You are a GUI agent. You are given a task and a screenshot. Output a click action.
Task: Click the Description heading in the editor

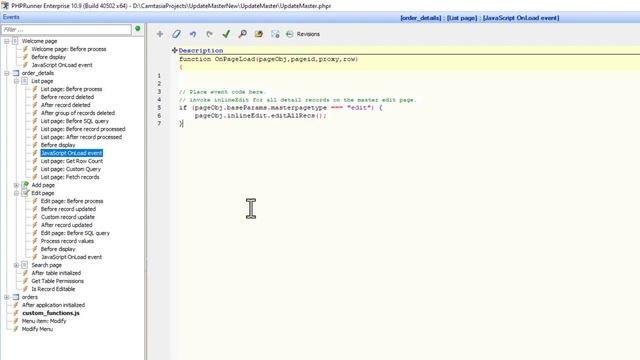pos(201,51)
